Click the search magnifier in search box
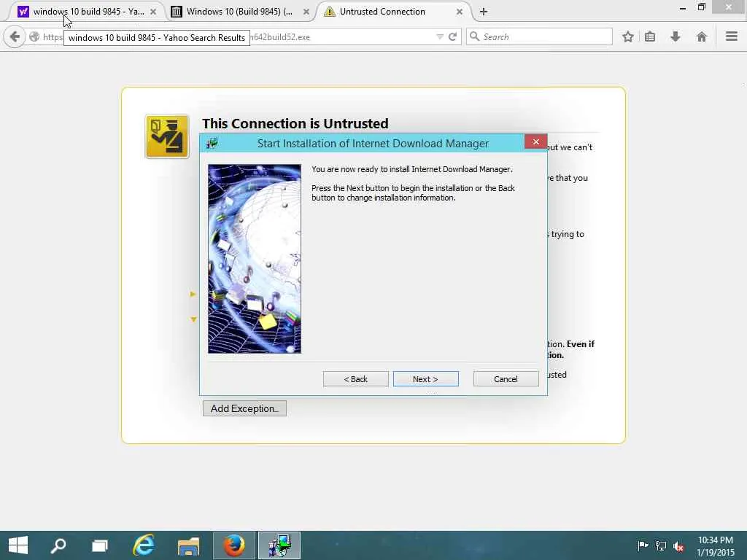 click(474, 36)
